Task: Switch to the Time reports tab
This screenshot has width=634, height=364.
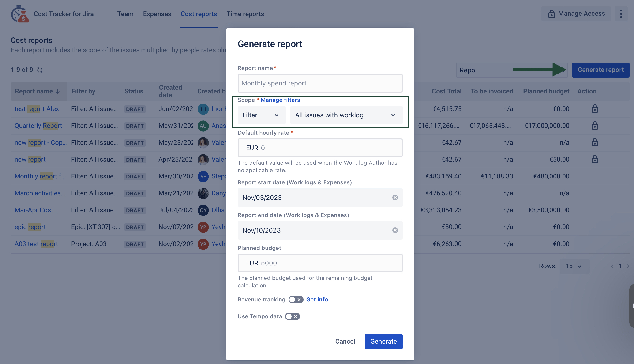Action: point(245,14)
